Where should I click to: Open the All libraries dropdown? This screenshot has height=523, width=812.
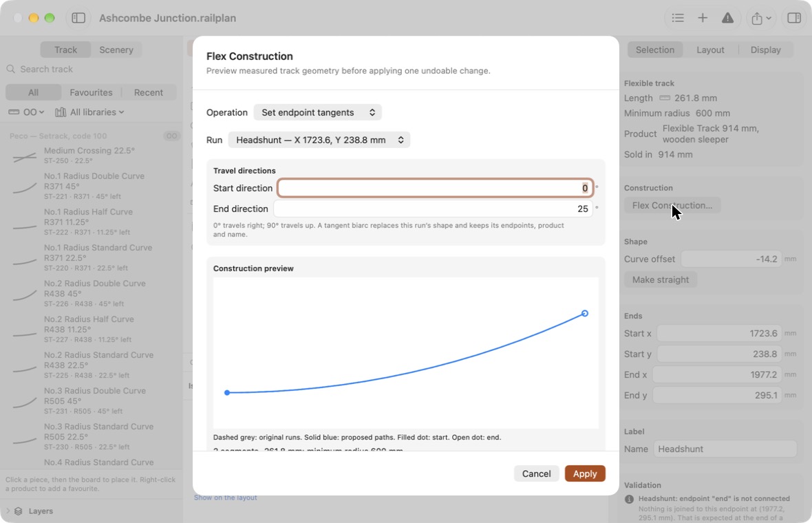pos(89,112)
